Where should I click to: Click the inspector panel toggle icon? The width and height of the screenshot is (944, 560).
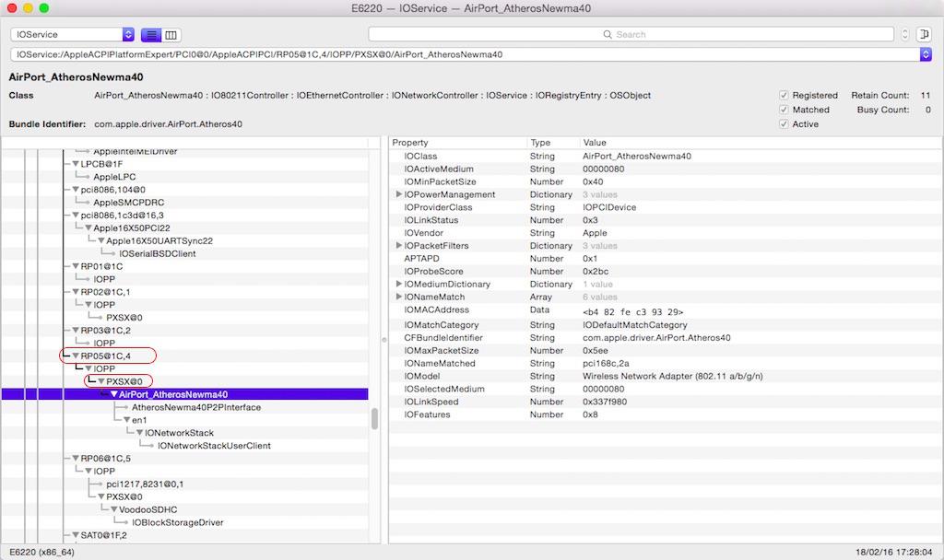pos(923,35)
